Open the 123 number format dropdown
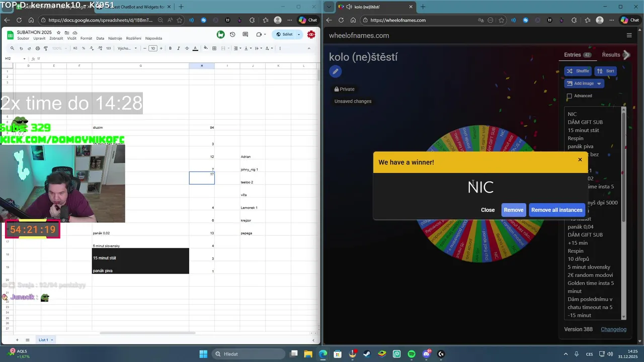Viewport: 644px width, 362px height. click(108, 48)
